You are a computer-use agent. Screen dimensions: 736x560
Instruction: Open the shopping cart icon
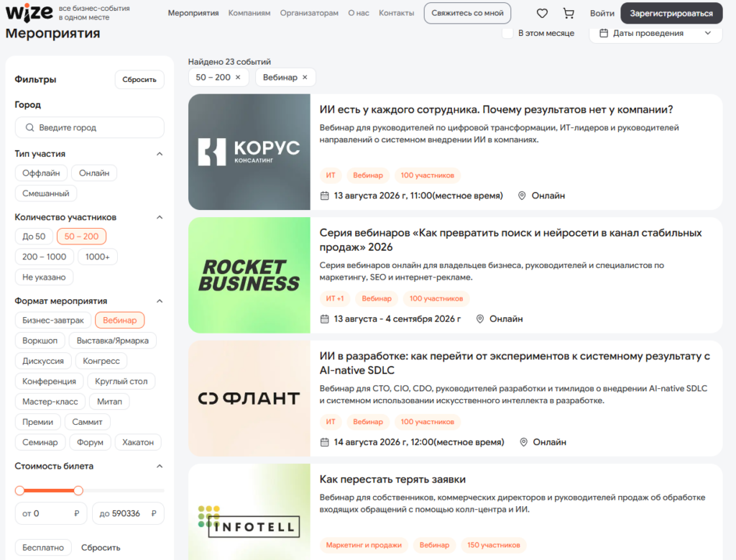(x=569, y=13)
